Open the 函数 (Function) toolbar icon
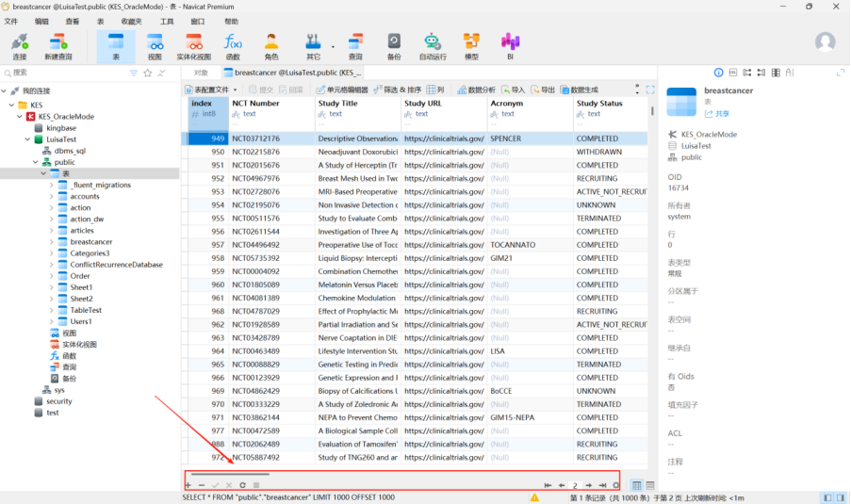 pyautogui.click(x=233, y=45)
